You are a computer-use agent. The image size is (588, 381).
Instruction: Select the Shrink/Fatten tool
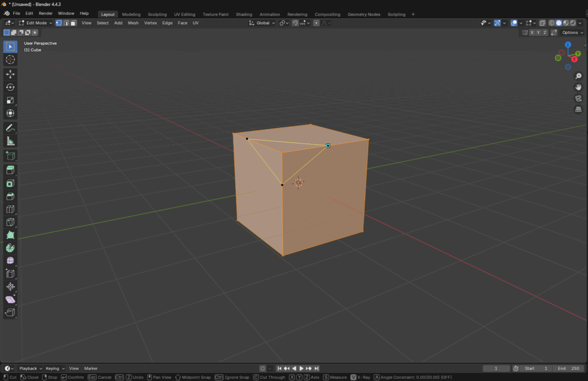pos(10,286)
